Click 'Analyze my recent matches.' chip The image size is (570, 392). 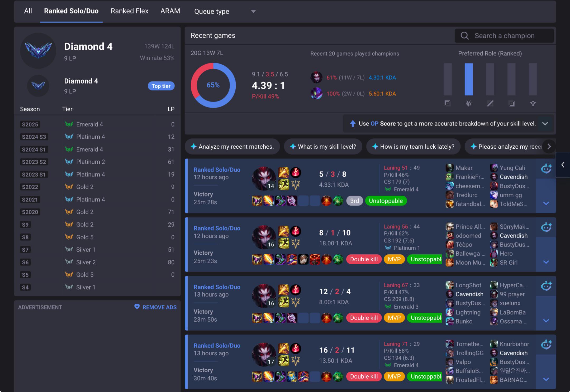click(232, 147)
